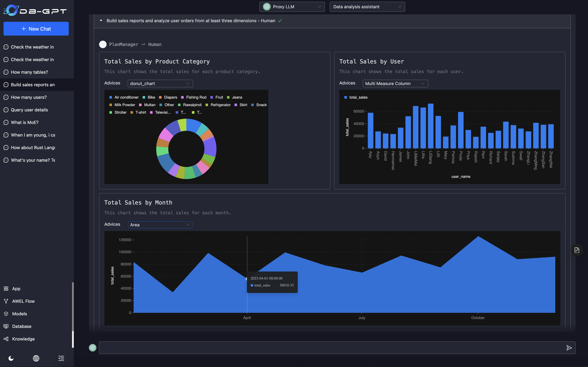
Task: Collapse sidebar with menu fold icon
Action: tap(61, 358)
